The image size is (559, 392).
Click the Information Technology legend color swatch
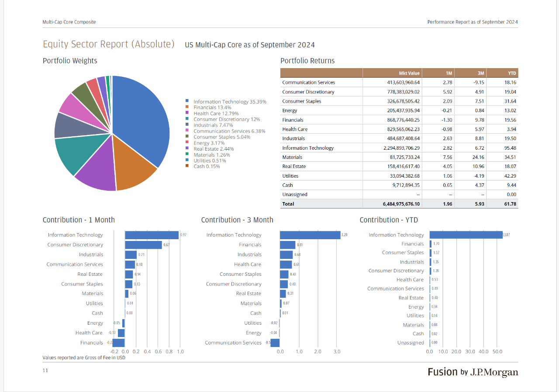[x=187, y=101]
